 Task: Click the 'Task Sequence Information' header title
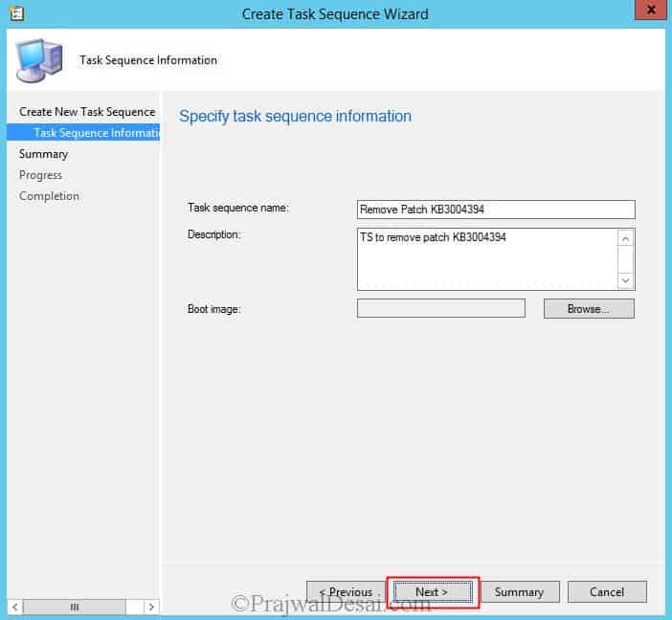tap(148, 60)
